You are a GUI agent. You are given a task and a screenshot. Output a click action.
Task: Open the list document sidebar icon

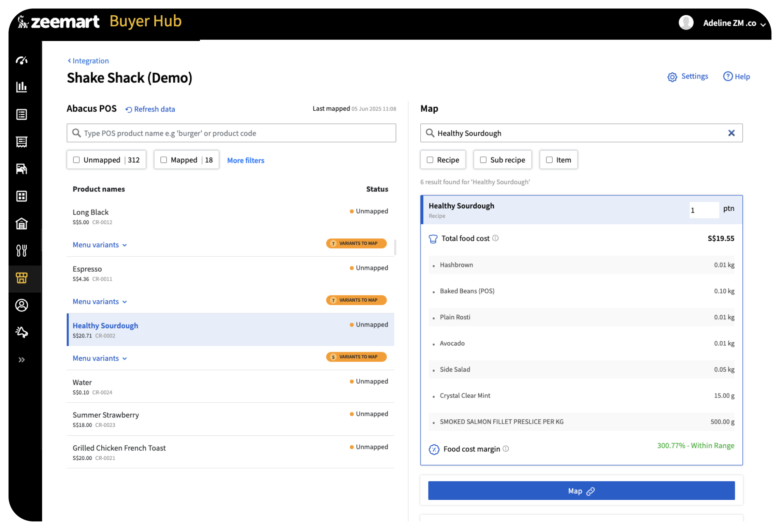(x=21, y=114)
